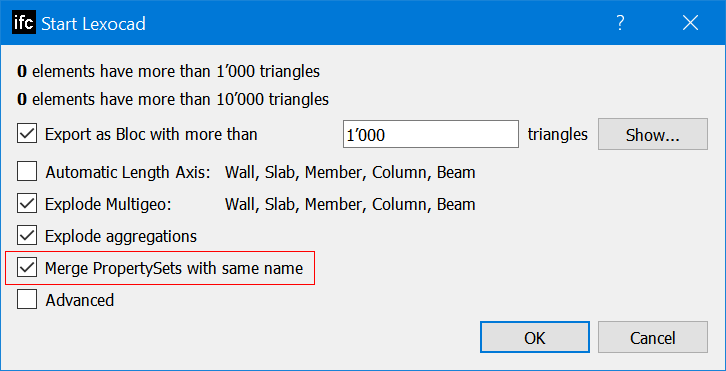The width and height of the screenshot is (726, 371).
Task: Close the Start Lexocad dialog with X
Action: (690, 23)
